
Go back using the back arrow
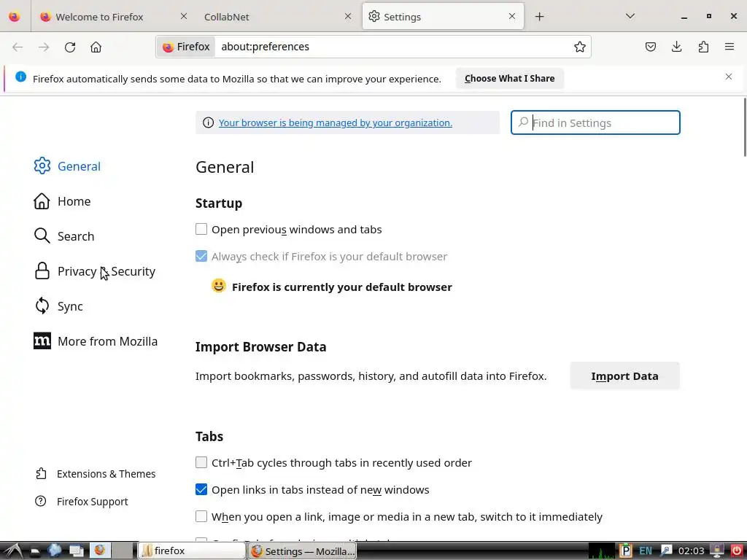(18, 47)
